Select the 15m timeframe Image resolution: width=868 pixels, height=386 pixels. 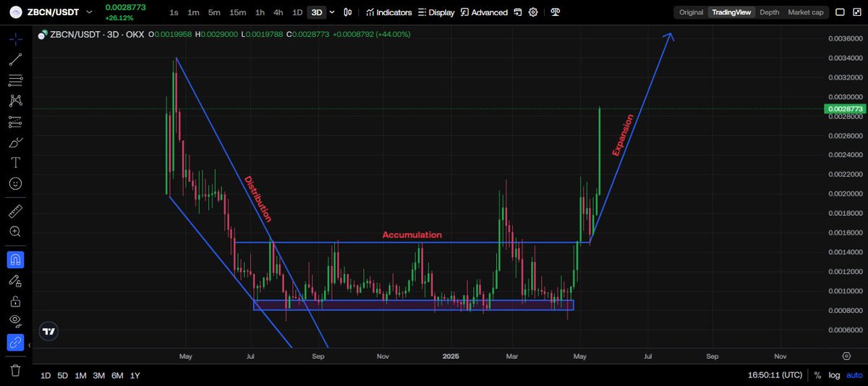pyautogui.click(x=237, y=12)
